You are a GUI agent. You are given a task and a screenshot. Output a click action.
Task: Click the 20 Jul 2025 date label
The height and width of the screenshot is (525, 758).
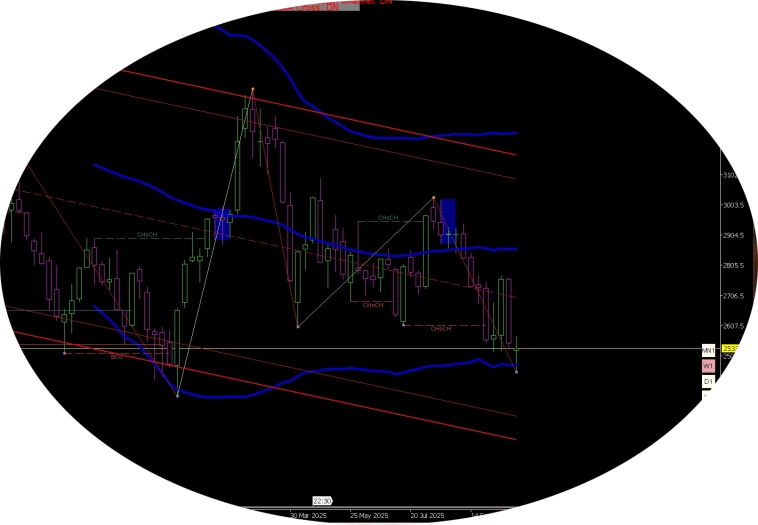click(x=427, y=515)
